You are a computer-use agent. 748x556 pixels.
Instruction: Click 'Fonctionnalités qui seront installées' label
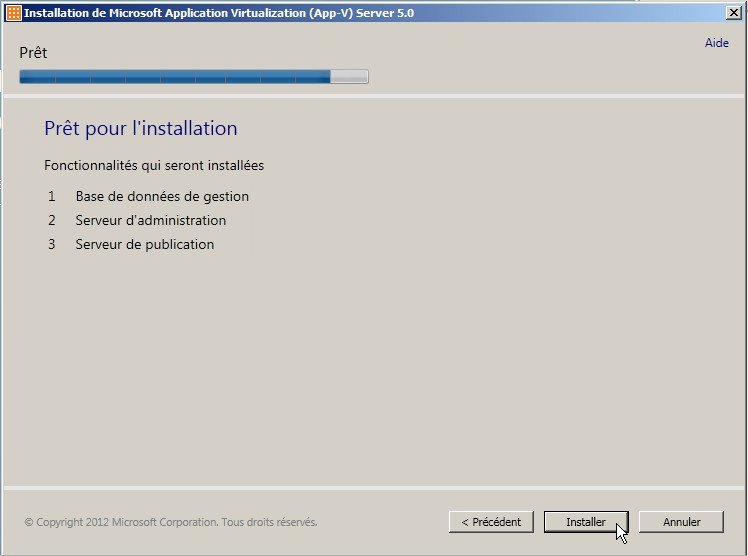tap(154, 165)
